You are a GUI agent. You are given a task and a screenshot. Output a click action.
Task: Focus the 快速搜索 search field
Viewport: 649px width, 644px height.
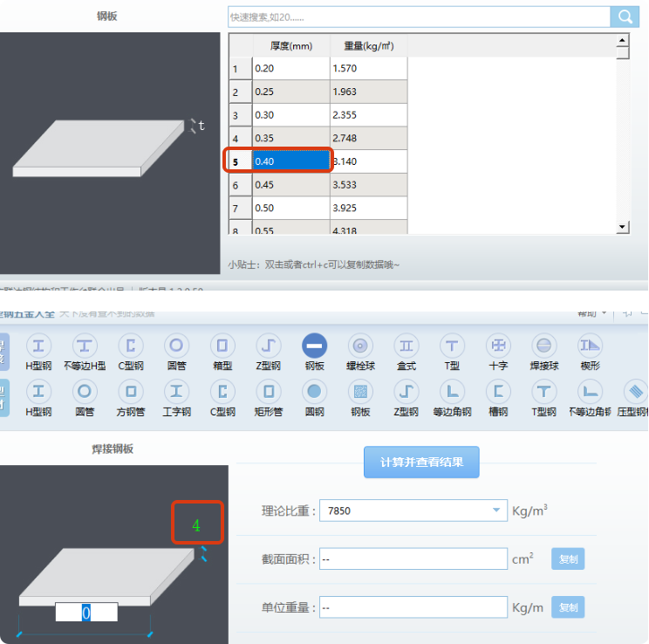419,17
